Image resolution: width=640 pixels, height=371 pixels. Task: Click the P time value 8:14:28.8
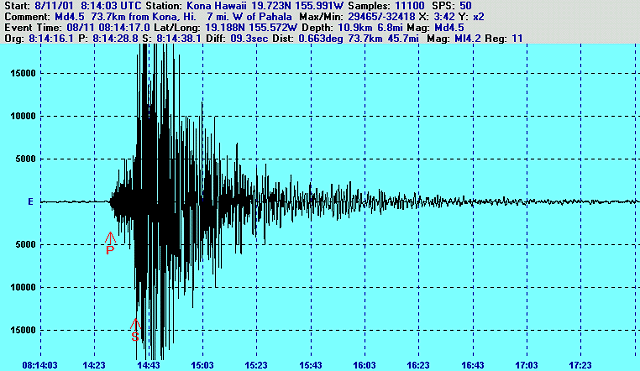tap(116, 39)
